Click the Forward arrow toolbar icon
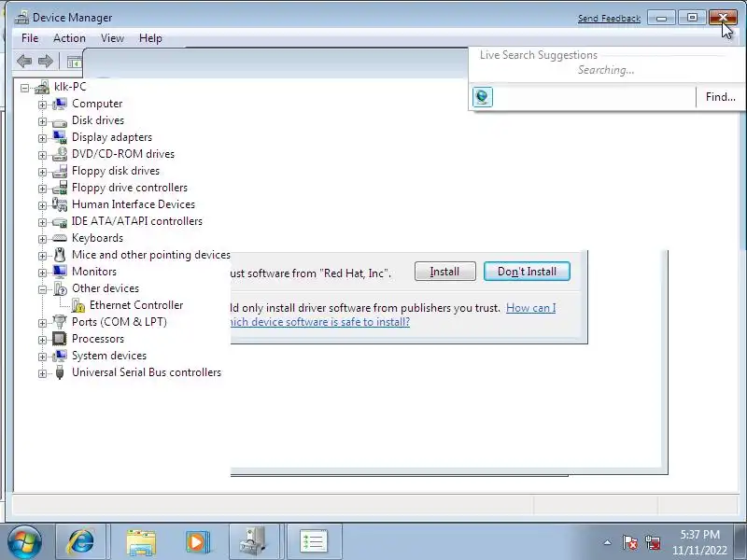 (45, 61)
